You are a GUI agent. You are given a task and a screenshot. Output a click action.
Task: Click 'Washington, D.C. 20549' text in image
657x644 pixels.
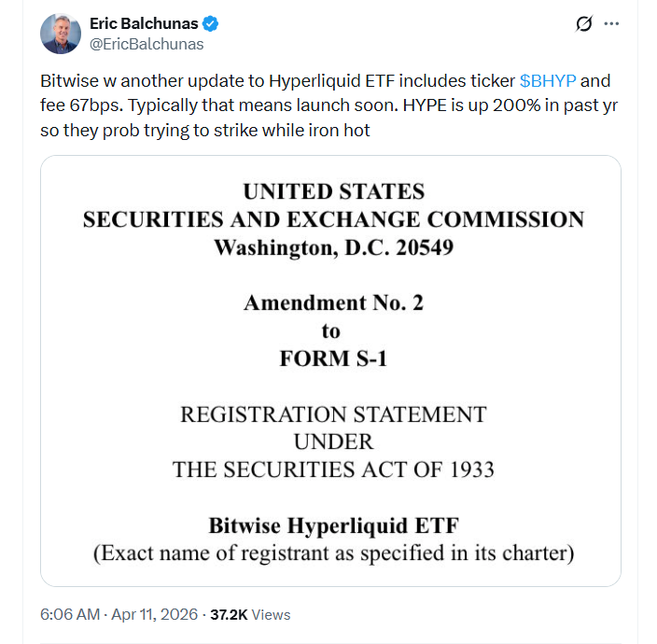pos(333,247)
